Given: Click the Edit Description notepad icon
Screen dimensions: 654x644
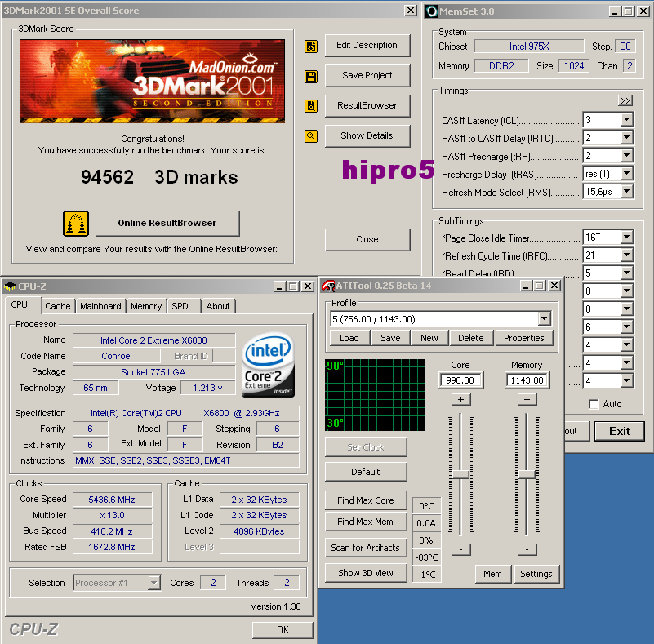Looking at the screenshot, I should point(310,47).
